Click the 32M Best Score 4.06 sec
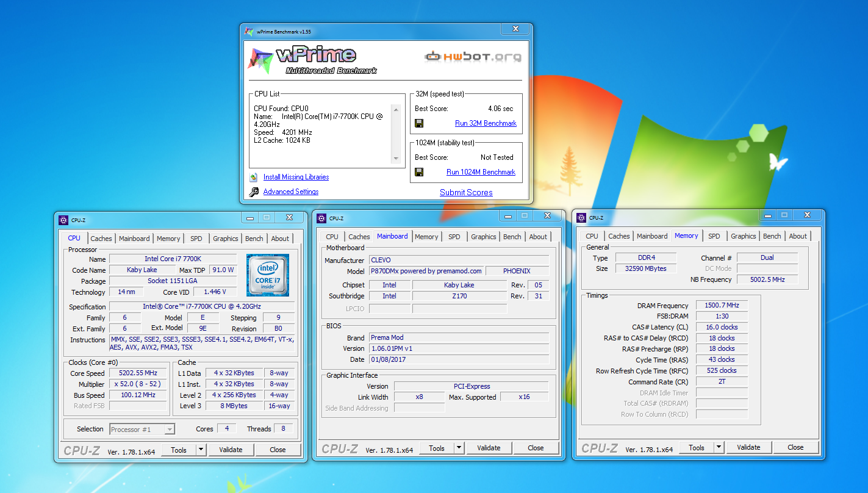 click(x=501, y=109)
